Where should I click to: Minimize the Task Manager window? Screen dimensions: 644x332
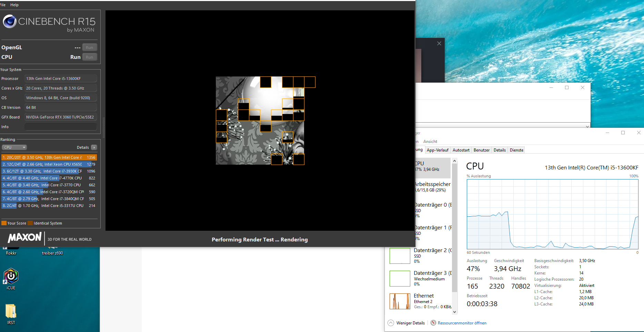point(607,133)
